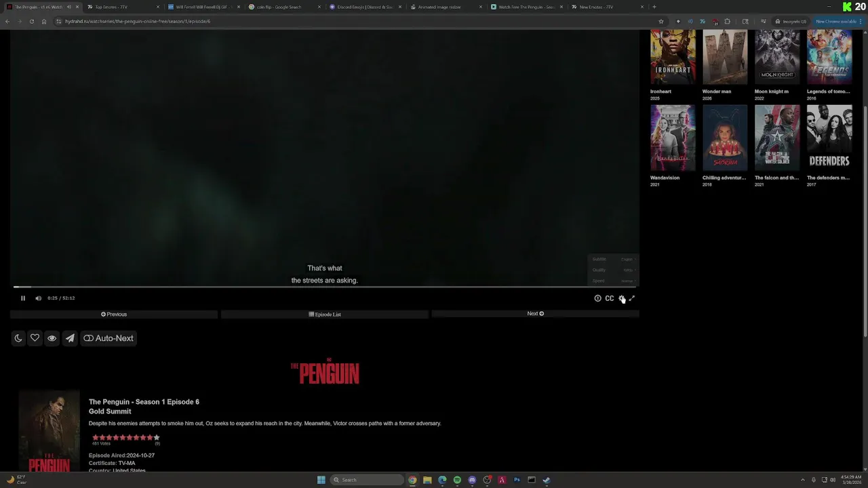Switch to the Top Emotes - 7TV tab

(122, 7)
